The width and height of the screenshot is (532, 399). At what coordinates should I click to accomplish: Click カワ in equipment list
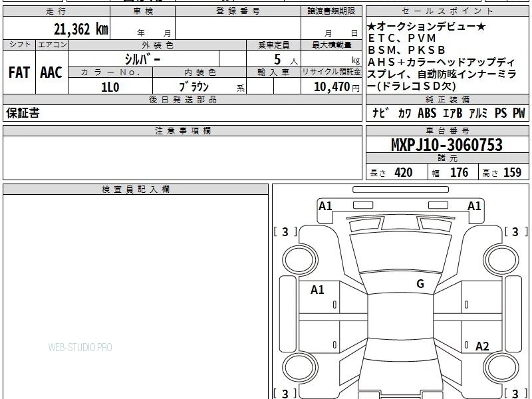tap(404, 113)
